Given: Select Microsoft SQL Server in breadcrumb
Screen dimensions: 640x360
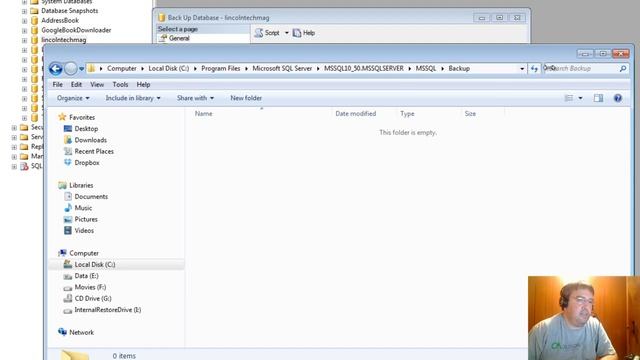Looking at the screenshot, I should [282, 69].
